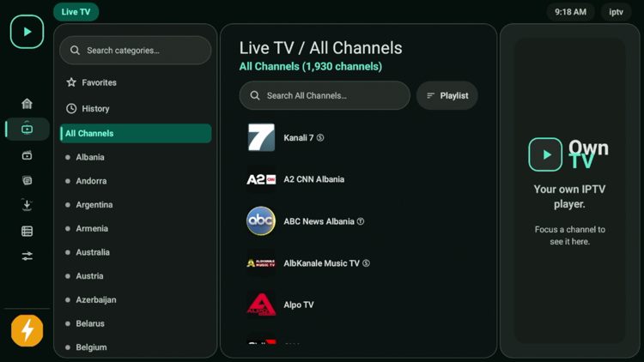
Task: Select the Live TV tab at top
Action: click(x=76, y=12)
